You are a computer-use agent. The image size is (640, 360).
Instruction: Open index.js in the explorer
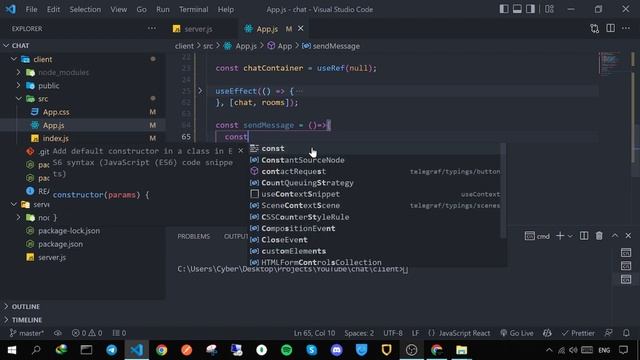[x=56, y=138]
